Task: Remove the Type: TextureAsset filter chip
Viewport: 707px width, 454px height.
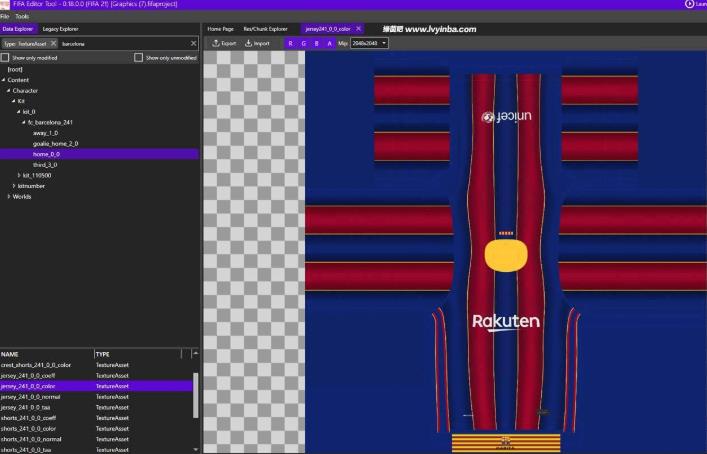Action: [x=53, y=43]
